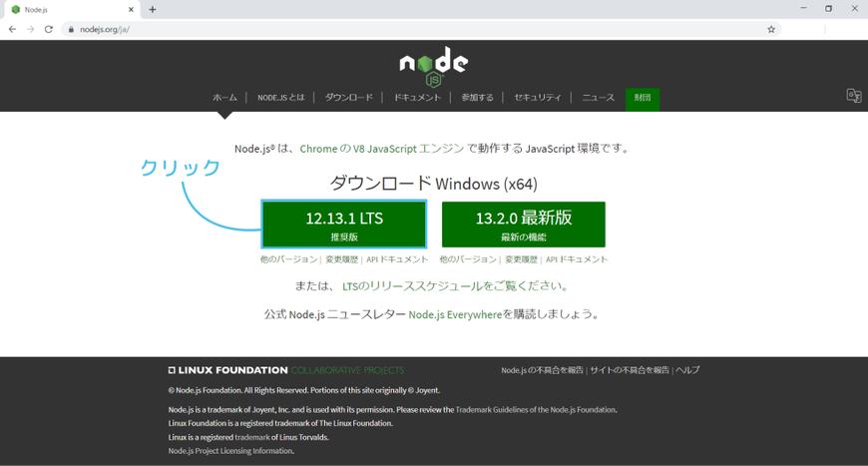Click Node.jsの不具合を報告 footer link
The image size is (868, 466).
coord(542,369)
